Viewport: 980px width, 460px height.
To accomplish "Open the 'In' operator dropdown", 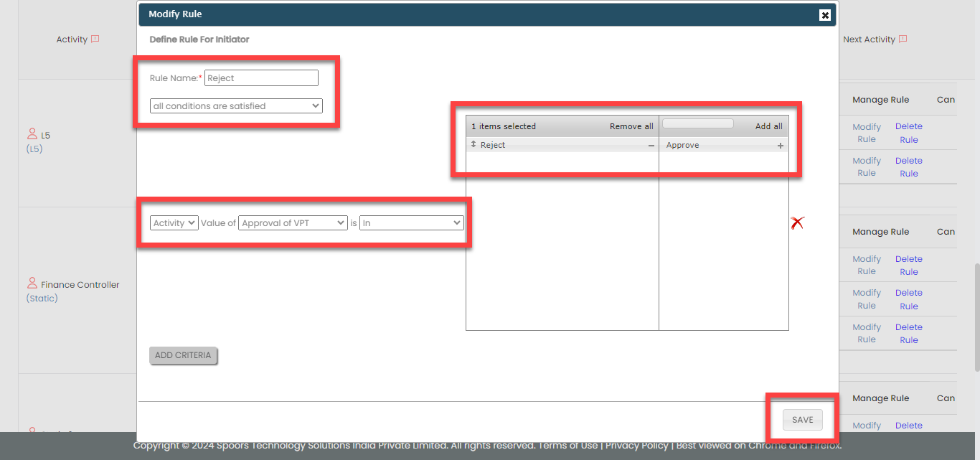I will pos(411,223).
